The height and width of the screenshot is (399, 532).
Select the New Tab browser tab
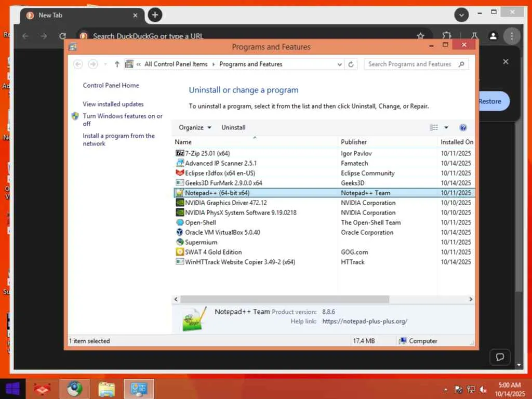pyautogui.click(x=82, y=16)
